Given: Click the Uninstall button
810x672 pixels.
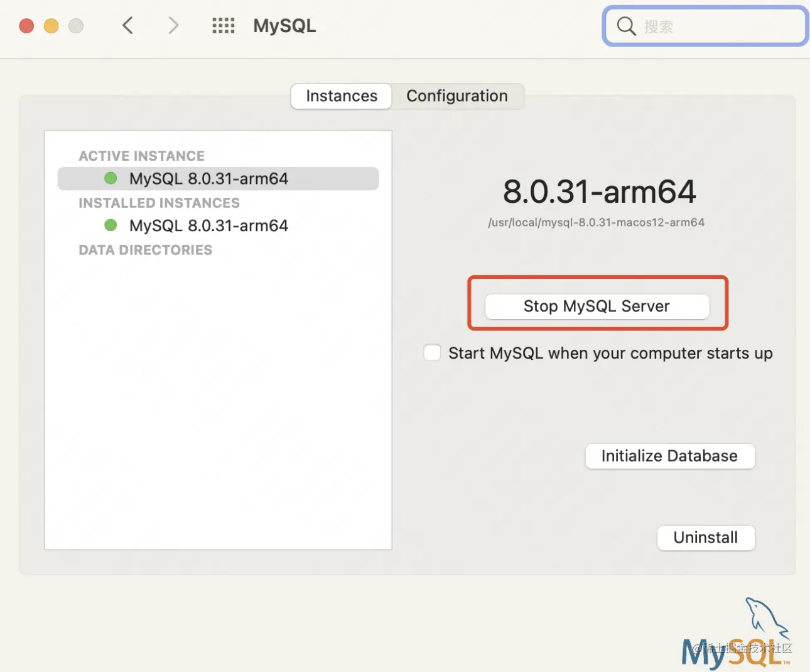Looking at the screenshot, I should [x=706, y=538].
